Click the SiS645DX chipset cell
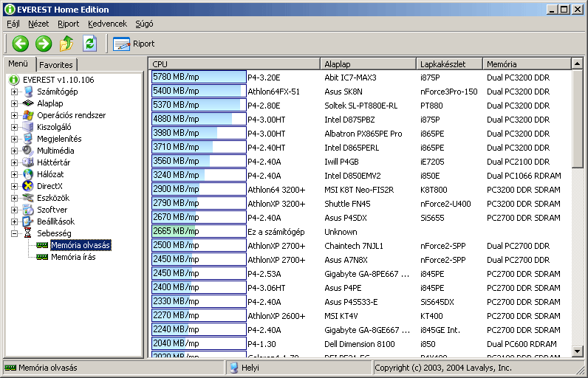Image resolution: width=588 pixels, height=378 pixels. coord(437,302)
